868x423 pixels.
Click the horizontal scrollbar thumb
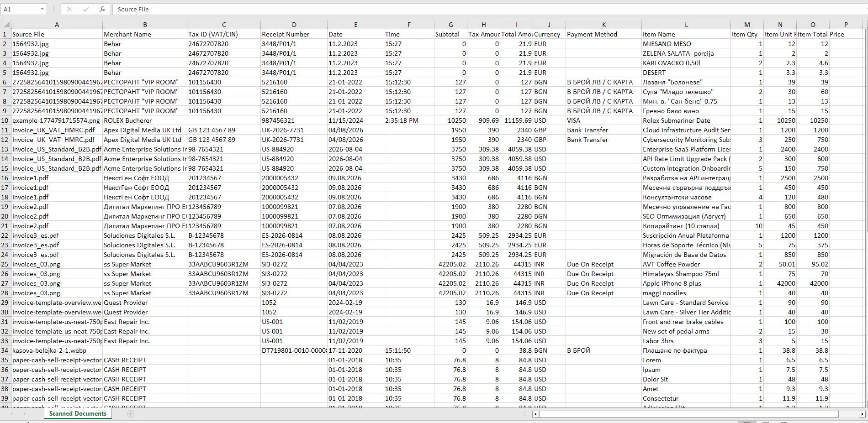(x=689, y=414)
